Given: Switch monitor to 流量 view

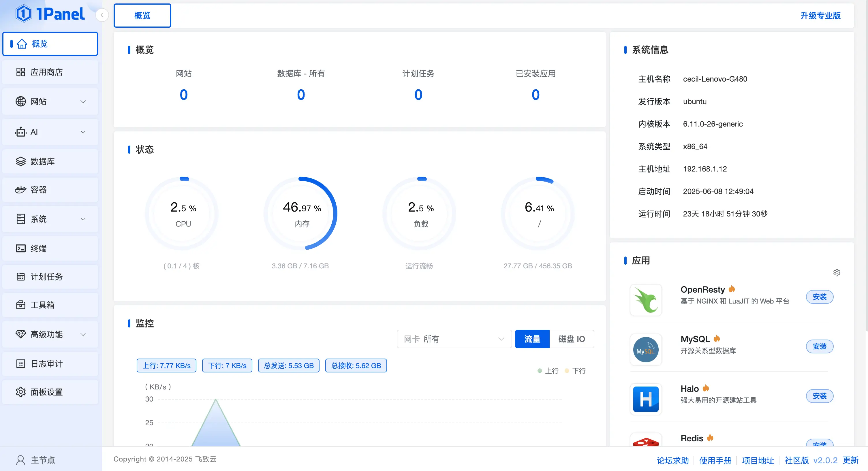Looking at the screenshot, I should click(532, 339).
